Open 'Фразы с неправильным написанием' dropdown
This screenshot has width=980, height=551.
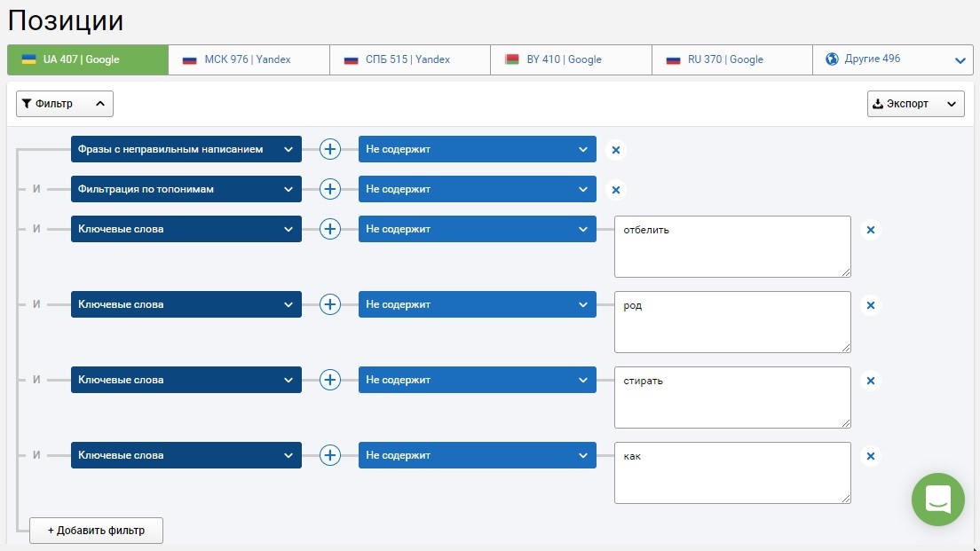186,149
